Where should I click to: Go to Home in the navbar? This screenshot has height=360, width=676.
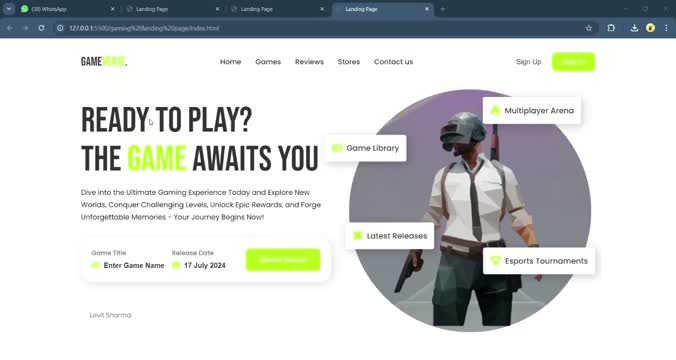coord(231,62)
